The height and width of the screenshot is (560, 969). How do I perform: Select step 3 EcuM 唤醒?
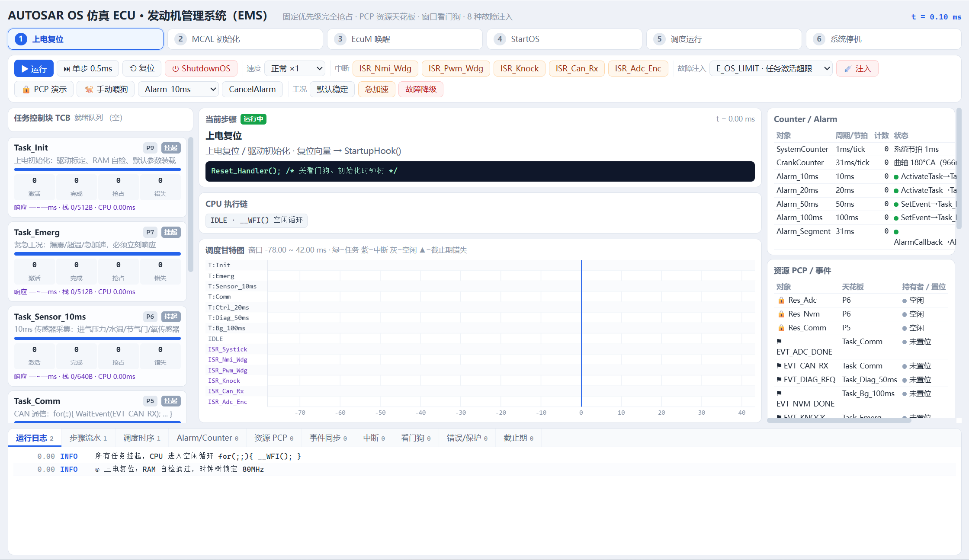(x=405, y=39)
